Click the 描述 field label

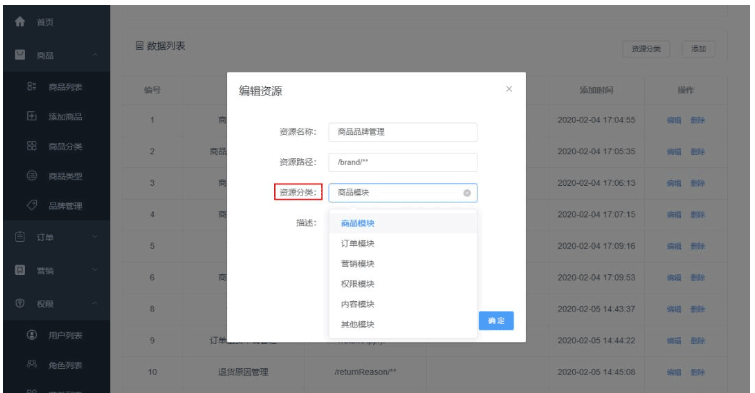[x=306, y=223]
